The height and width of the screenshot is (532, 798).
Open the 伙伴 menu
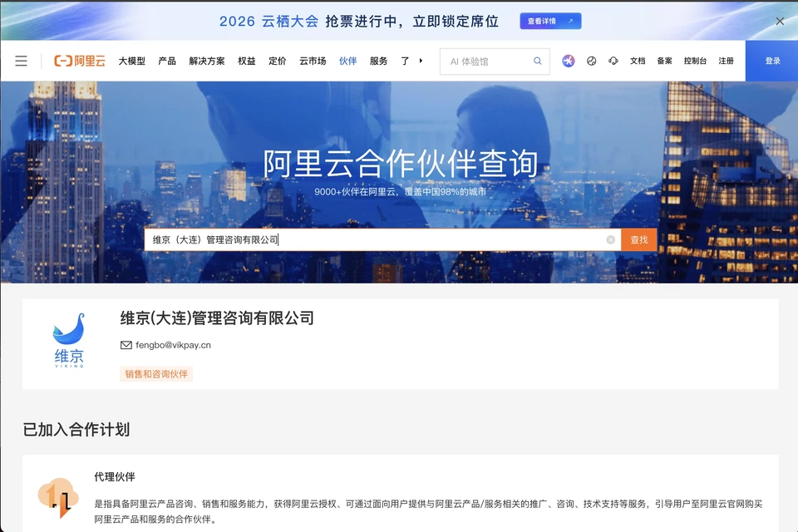(348, 61)
